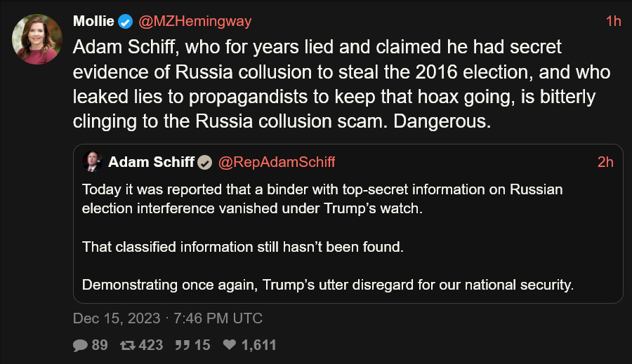This screenshot has width=632, height=364.
Task: Click the Adam Schiff display name
Action: coord(151,162)
